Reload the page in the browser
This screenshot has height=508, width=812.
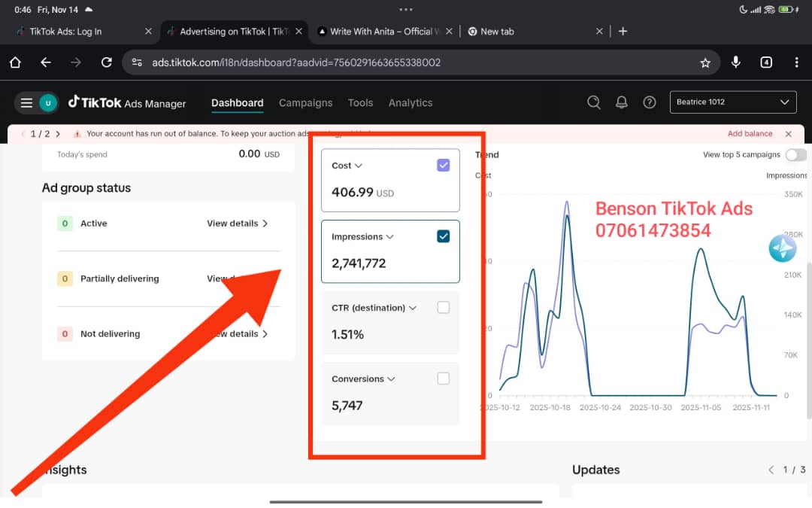point(107,62)
